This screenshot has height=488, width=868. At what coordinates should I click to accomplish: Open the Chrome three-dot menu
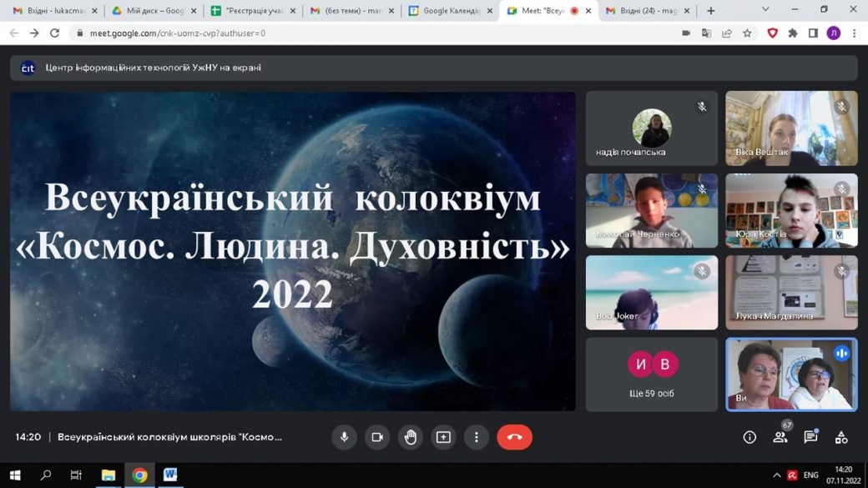[855, 33]
